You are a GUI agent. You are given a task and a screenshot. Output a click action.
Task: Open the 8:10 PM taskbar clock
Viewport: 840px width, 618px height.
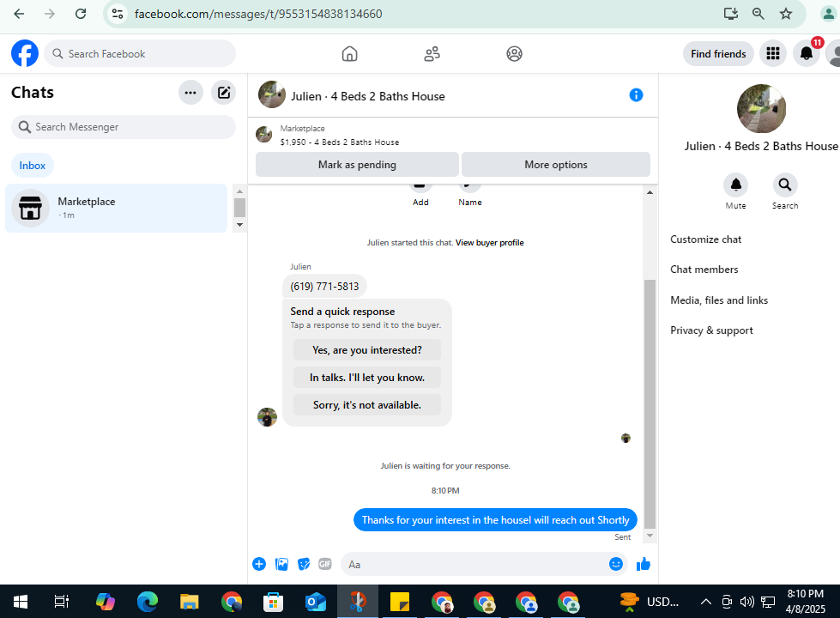(x=806, y=602)
